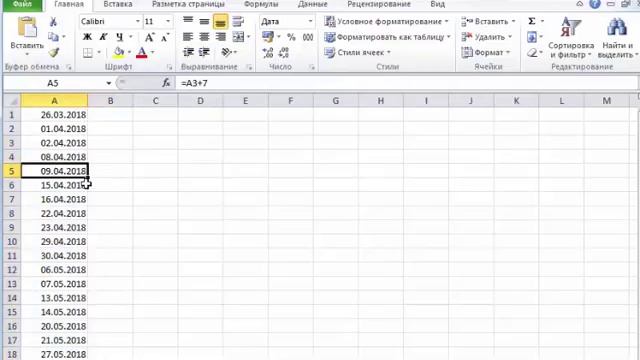This screenshot has width=640, height=360.
Task: Click the Cut scissors icon
Action: (x=53, y=22)
